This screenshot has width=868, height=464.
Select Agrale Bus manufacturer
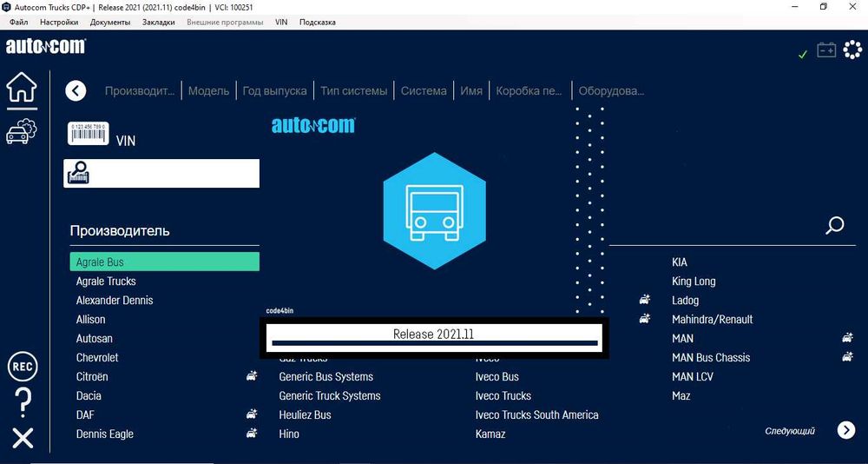pos(164,262)
